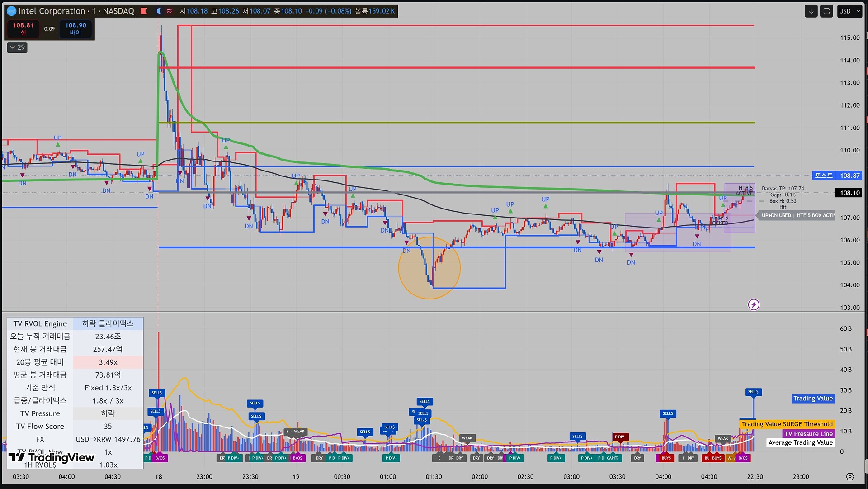Click the 02:00 time axis label
This screenshot has width=868, height=489.
(x=480, y=476)
